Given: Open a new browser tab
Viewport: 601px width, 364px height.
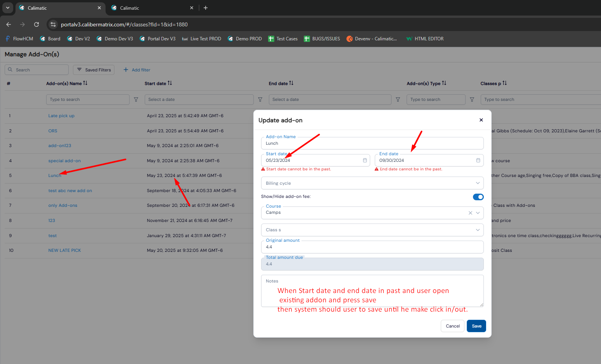Looking at the screenshot, I should click(206, 8).
